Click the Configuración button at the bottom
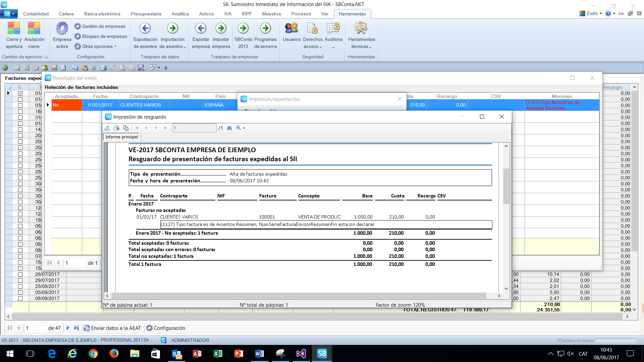 [x=166, y=328]
